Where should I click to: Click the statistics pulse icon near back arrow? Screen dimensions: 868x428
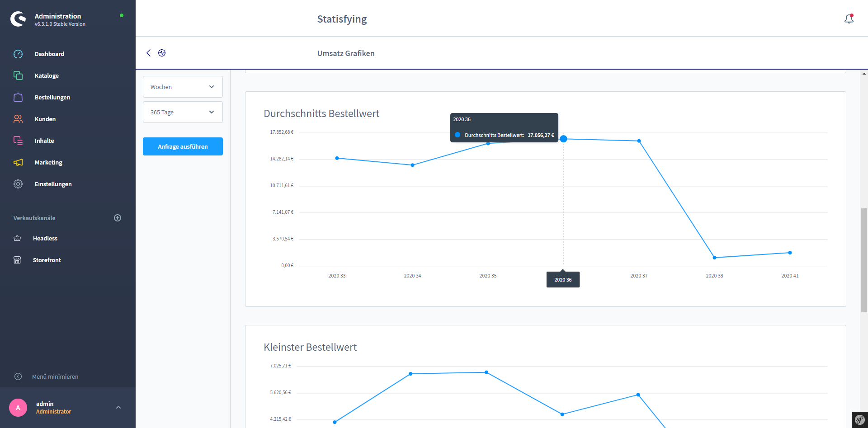(x=162, y=53)
